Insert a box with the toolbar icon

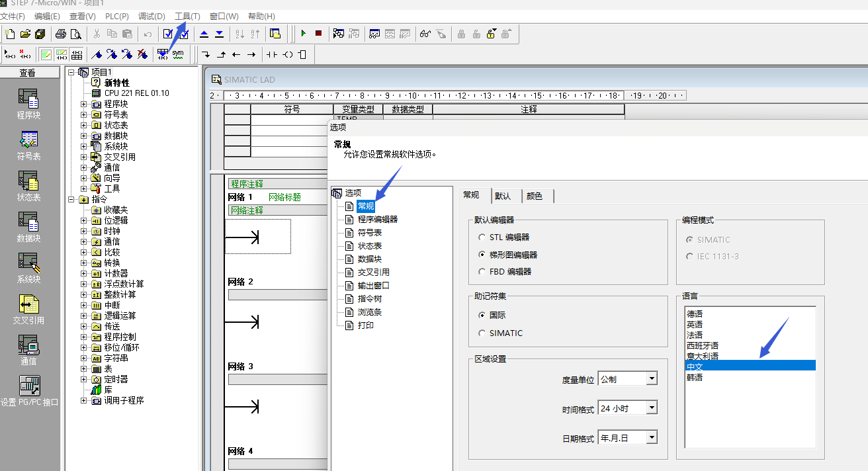302,54
